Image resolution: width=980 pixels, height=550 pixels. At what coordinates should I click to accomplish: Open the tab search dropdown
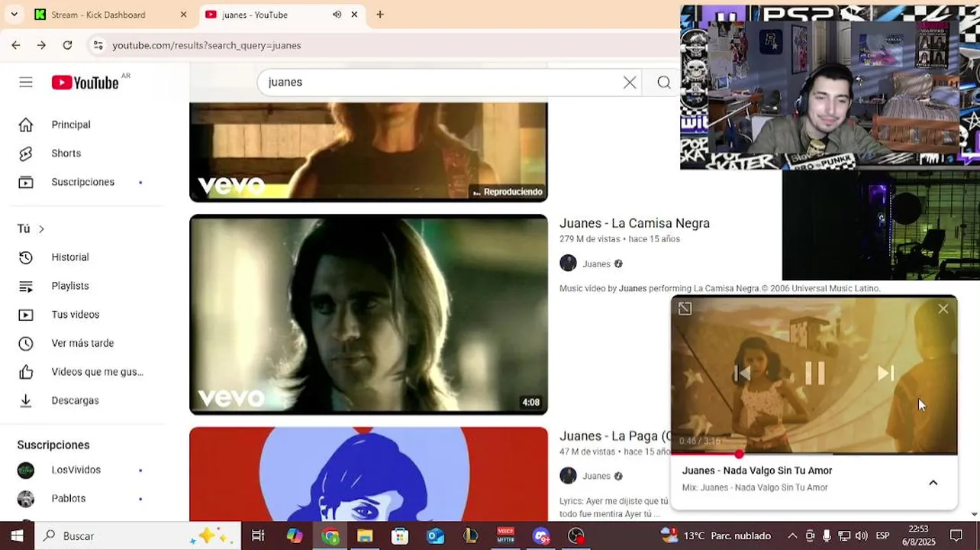click(x=14, y=15)
